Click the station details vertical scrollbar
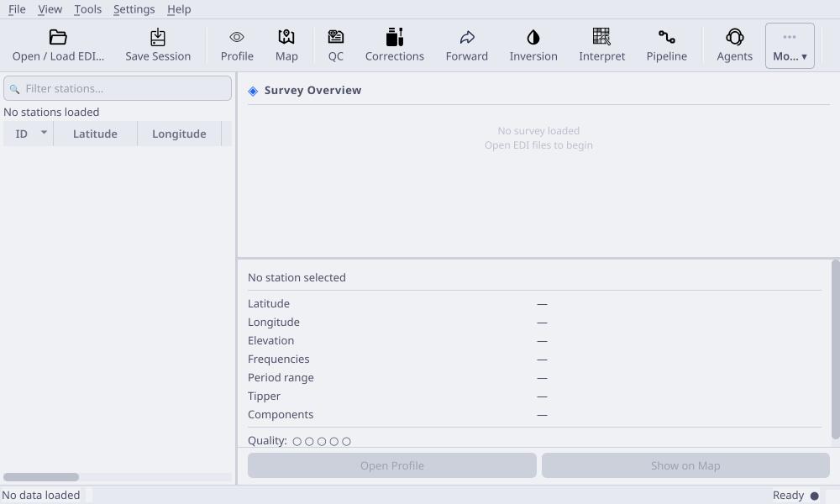The height and width of the screenshot is (504, 840). click(x=835, y=349)
